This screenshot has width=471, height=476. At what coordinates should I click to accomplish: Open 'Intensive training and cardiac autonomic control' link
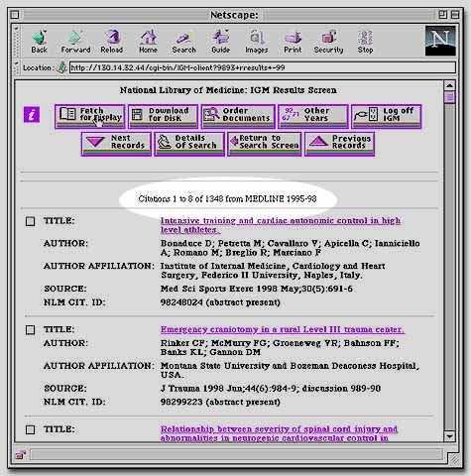(x=281, y=225)
